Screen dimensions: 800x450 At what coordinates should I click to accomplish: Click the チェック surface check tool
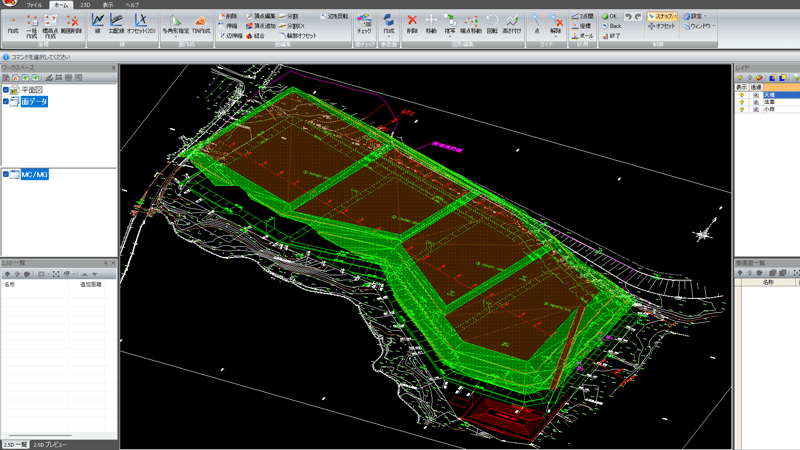364,24
